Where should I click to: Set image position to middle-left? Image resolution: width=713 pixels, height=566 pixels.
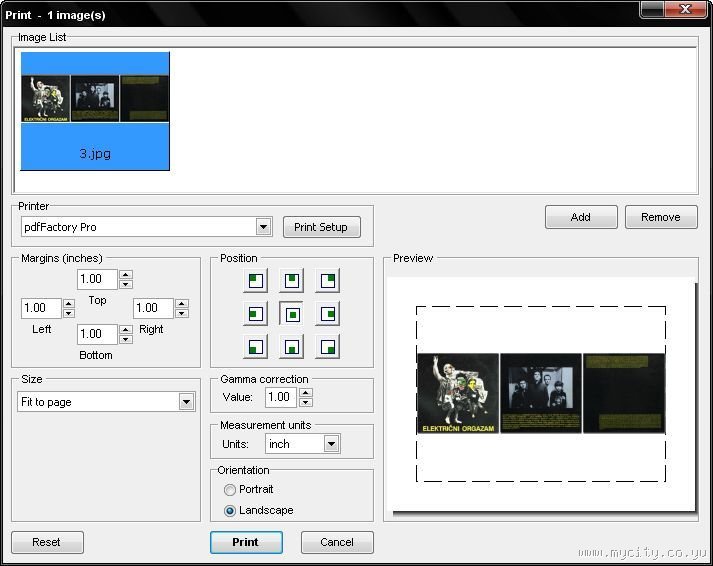[256, 314]
